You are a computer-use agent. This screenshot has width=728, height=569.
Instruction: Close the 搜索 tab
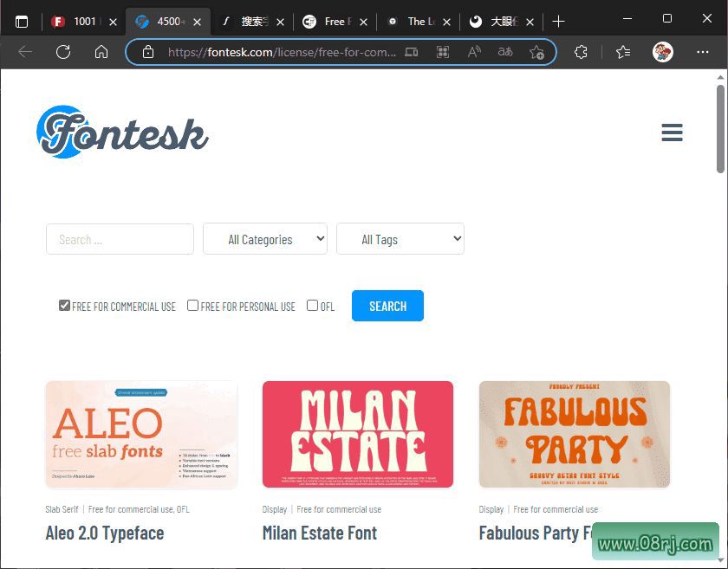point(280,22)
